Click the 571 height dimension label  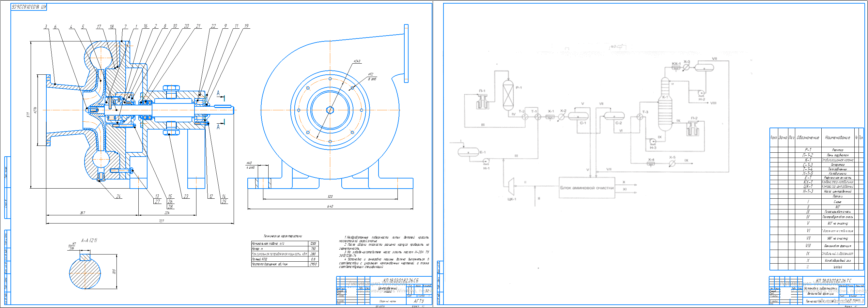click(28, 115)
